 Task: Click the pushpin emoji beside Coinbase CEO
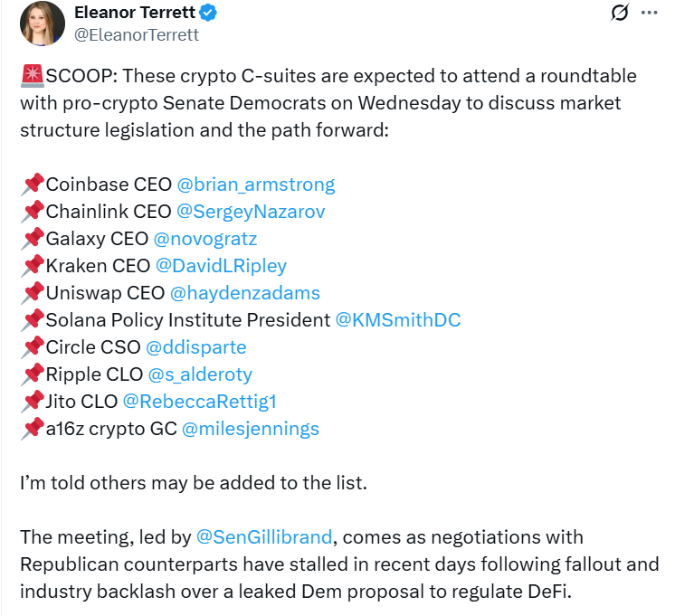33,185
